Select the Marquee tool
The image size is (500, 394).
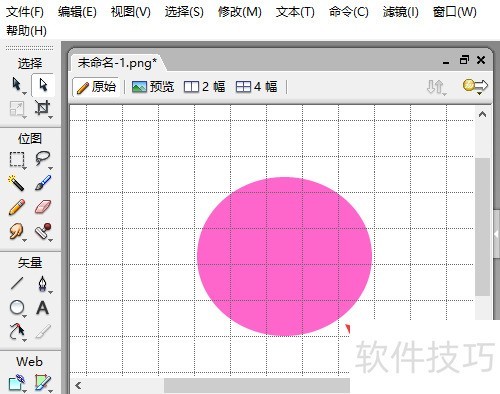[16, 159]
